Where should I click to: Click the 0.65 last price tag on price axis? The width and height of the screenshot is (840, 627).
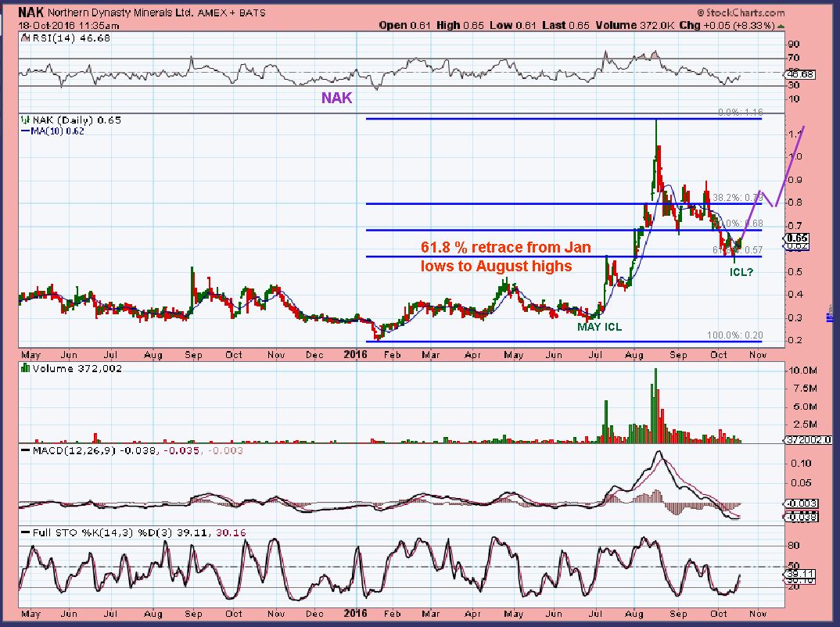(x=799, y=238)
